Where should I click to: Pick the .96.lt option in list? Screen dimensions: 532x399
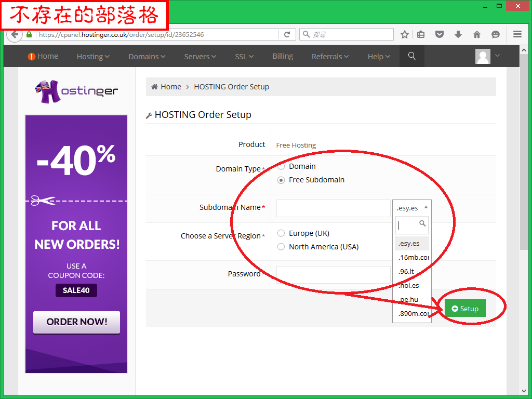pos(412,271)
